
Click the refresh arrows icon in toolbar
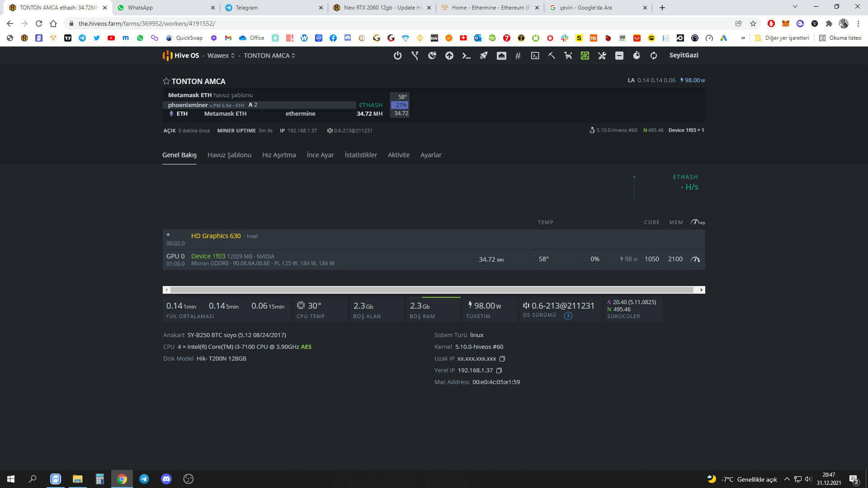tap(654, 56)
